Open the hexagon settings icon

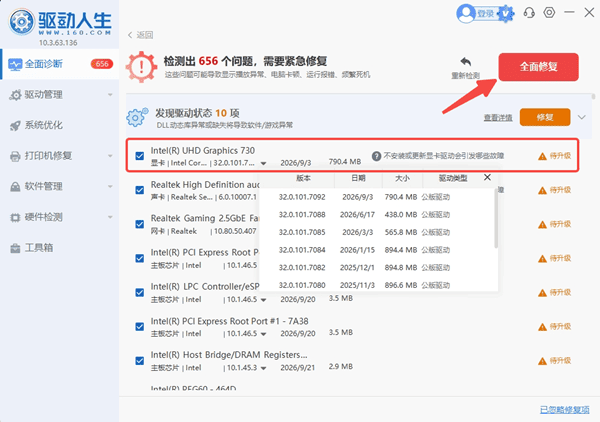(549, 13)
